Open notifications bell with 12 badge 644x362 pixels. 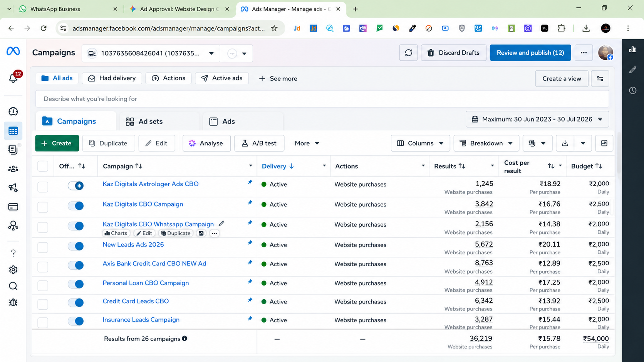click(13, 77)
